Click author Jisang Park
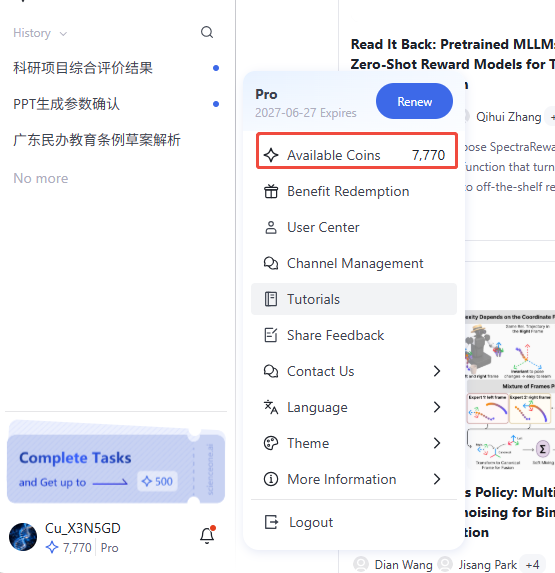 pos(487,565)
